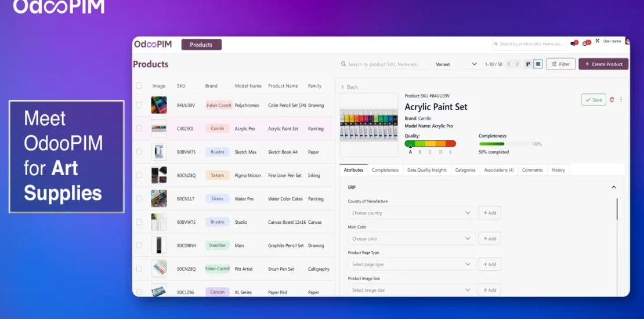
Task: Click the Sketch Max product thumbnail
Action: click(x=159, y=152)
